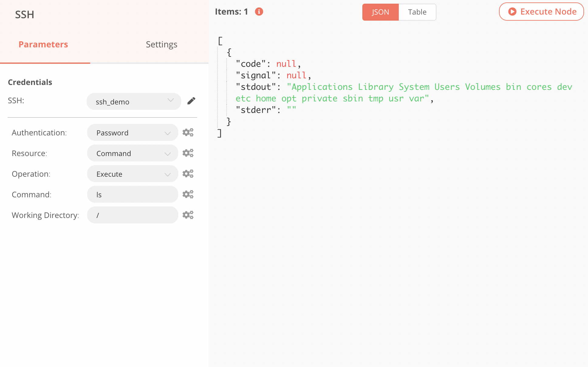Switch output view to Table
This screenshot has height=367, width=588.
pos(417,12)
